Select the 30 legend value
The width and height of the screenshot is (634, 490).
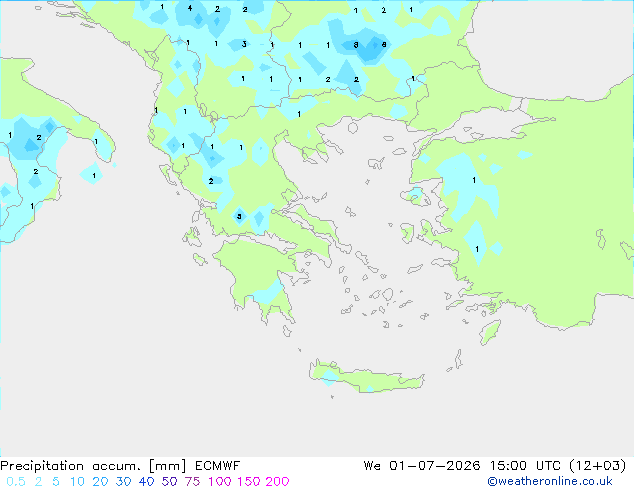pos(123,482)
